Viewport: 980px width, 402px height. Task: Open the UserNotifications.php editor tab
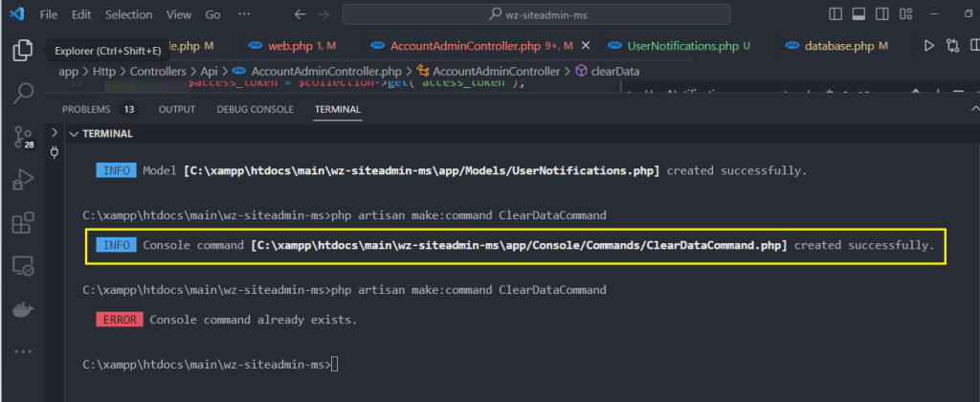(x=681, y=46)
